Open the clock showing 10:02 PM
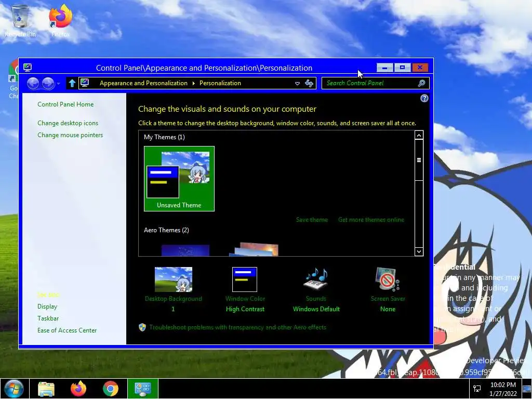The width and height of the screenshot is (532, 399). [x=503, y=389]
